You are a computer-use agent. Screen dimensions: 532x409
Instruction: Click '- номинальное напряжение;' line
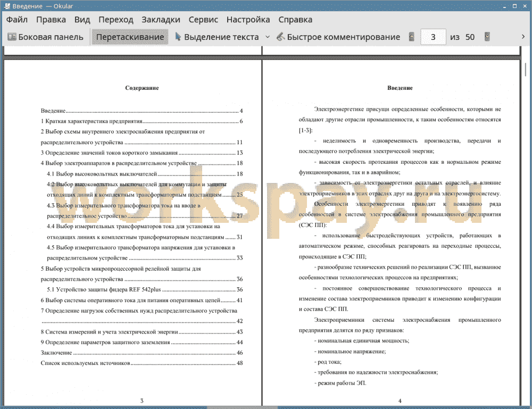click(350, 352)
